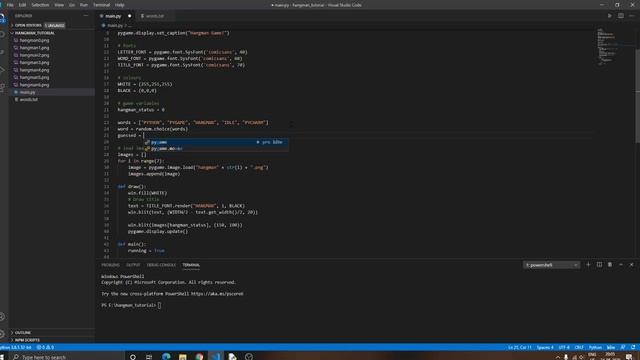Click the notifications bell in status bar
This screenshot has height=360, width=640.
coord(633,347)
